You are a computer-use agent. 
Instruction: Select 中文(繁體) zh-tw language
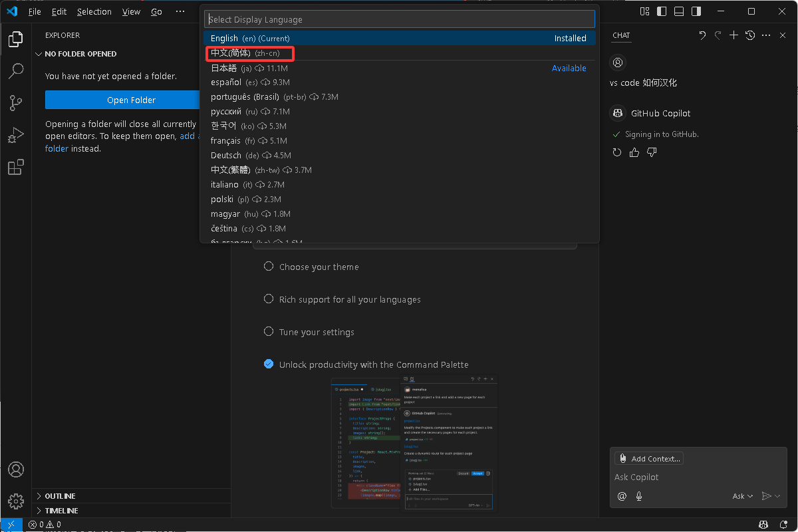(x=400, y=170)
